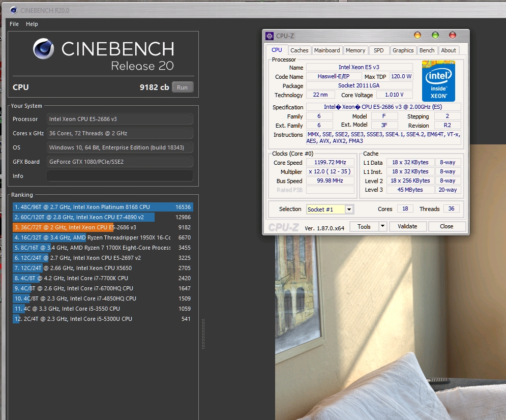Click the Technology value 22 nm

(320, 95)
